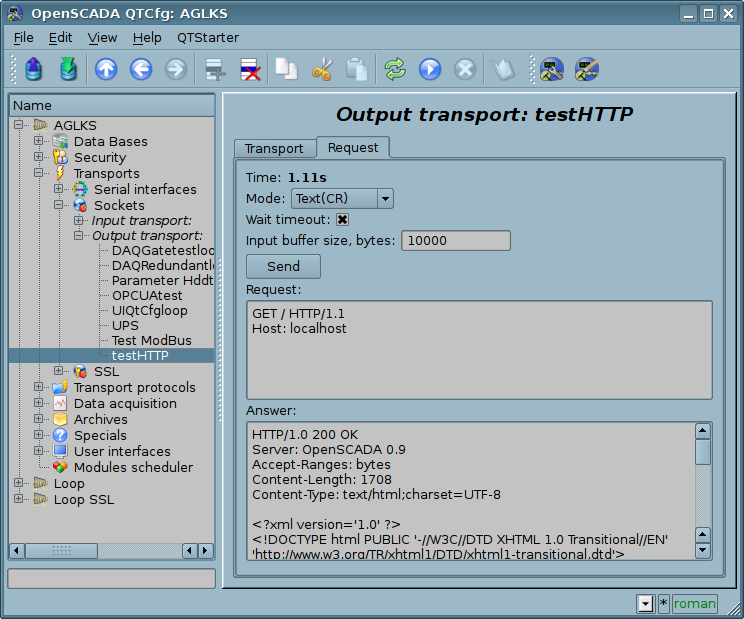Click the Save to database toolbar icon

tap(68, 69)
